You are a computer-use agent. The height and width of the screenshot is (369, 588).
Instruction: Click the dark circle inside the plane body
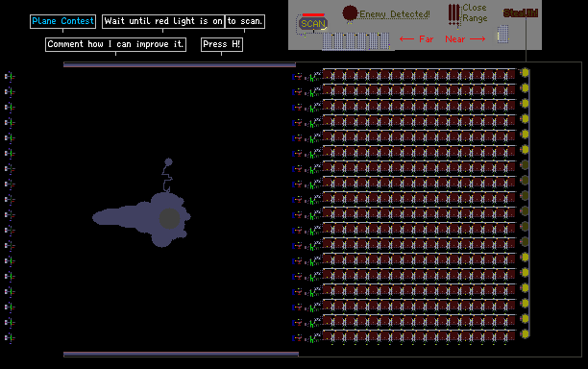point(169,219)
